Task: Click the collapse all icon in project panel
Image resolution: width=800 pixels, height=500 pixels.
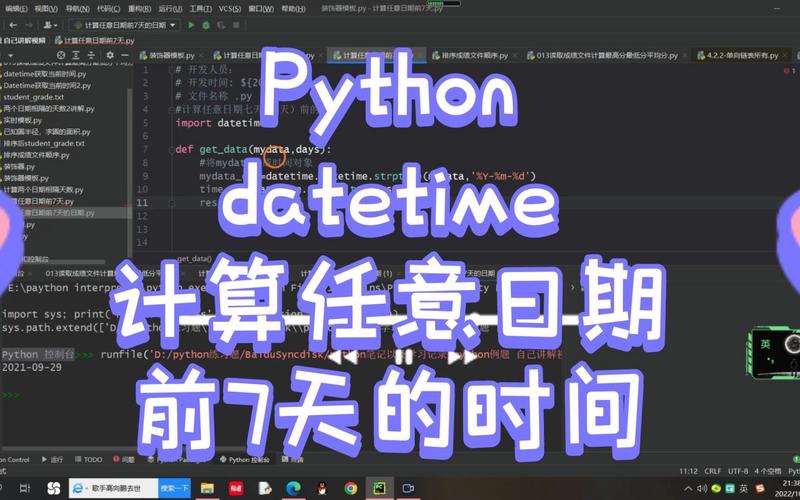Action: tap(90, 55)
